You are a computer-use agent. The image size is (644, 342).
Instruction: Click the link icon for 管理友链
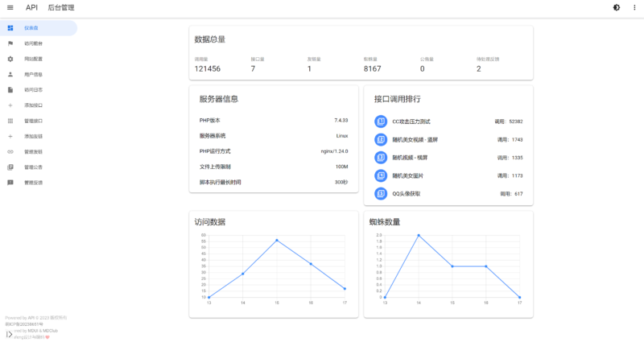click(10, 151)
